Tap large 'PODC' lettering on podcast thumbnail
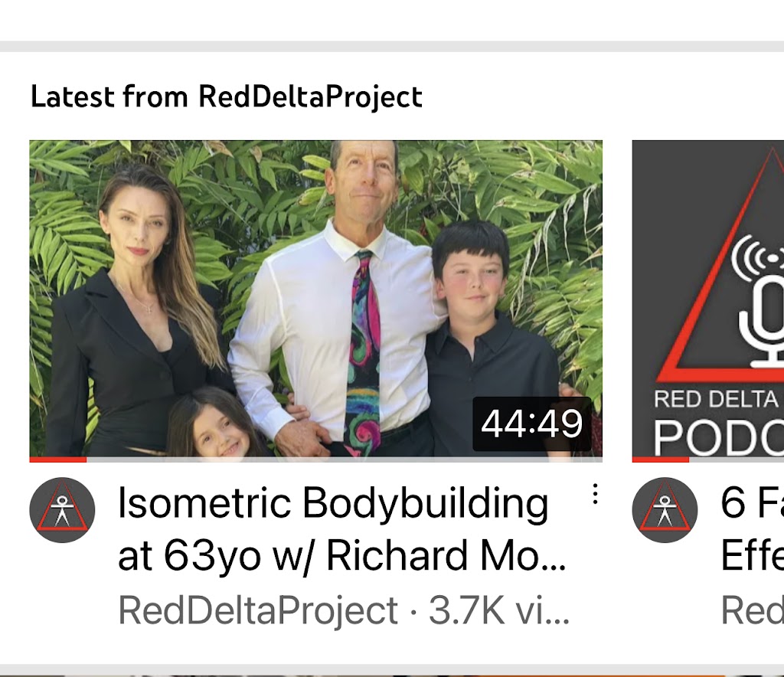Viewport: 784px width, 677px height. [718, 437]
